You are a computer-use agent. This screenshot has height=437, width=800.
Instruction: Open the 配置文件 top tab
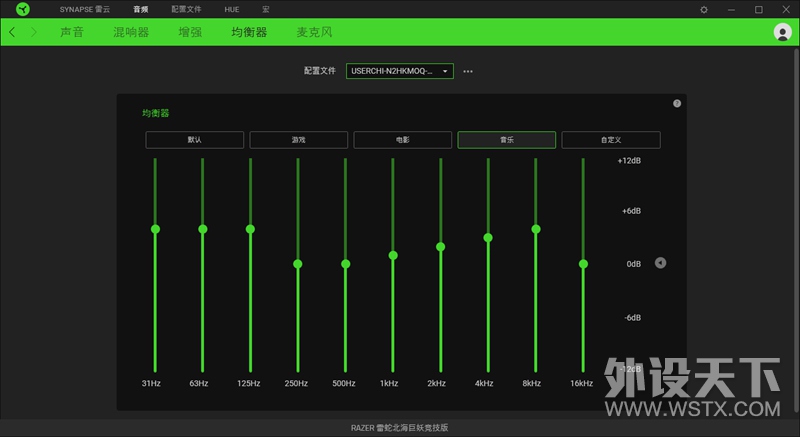tap(186, 10)
